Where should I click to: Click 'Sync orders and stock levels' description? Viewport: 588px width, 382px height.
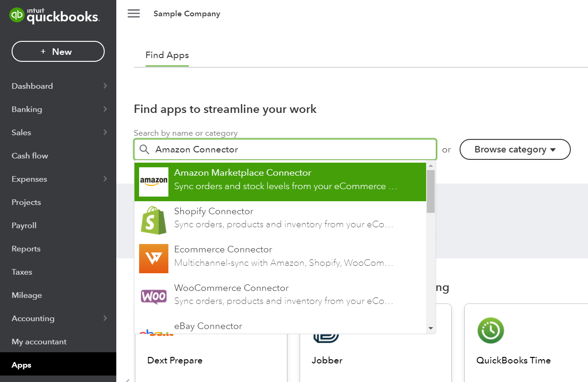(x=286, y=186)
